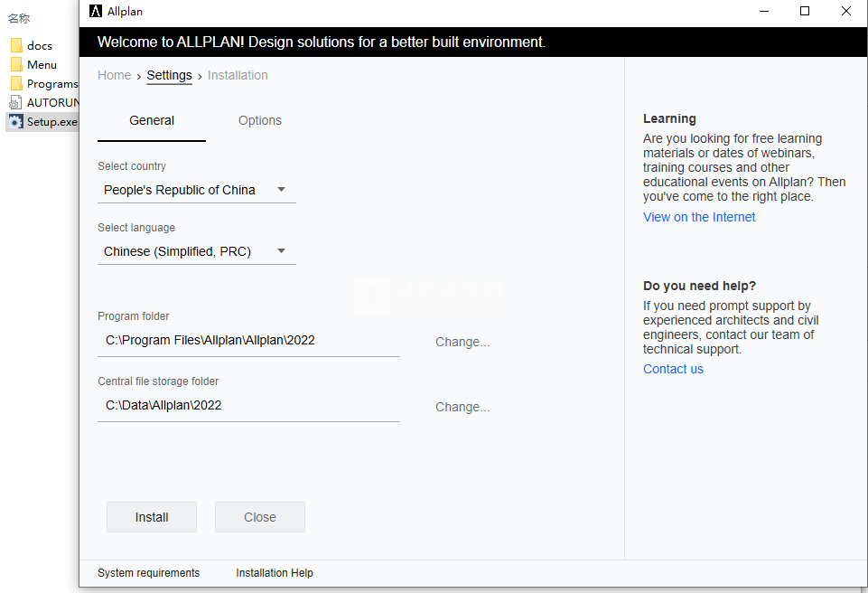
Task: Click the Central file storage path field
Action: [x=248, y=406]
